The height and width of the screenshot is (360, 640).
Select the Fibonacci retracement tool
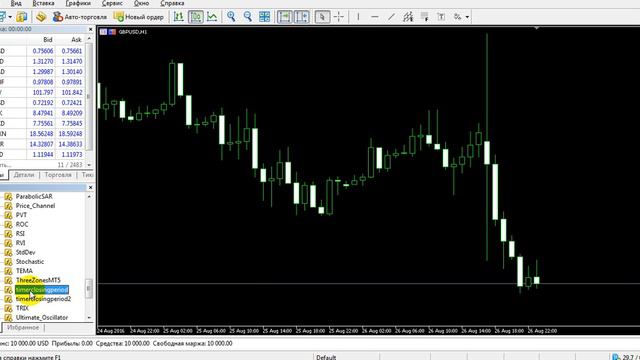(424, 17)
